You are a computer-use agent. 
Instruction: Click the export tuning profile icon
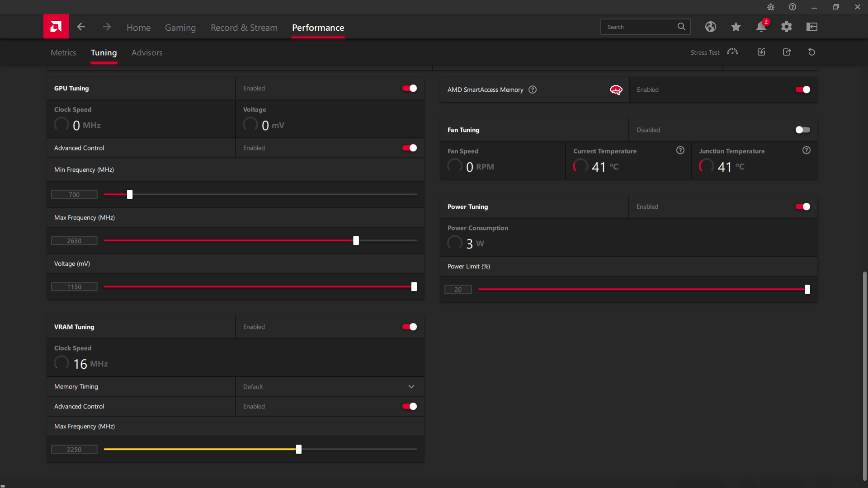point(787,52)
